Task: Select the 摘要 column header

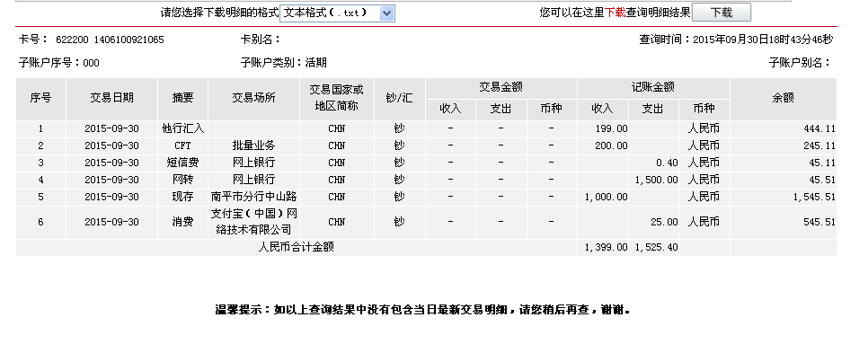Action: (x=182, y=99)
